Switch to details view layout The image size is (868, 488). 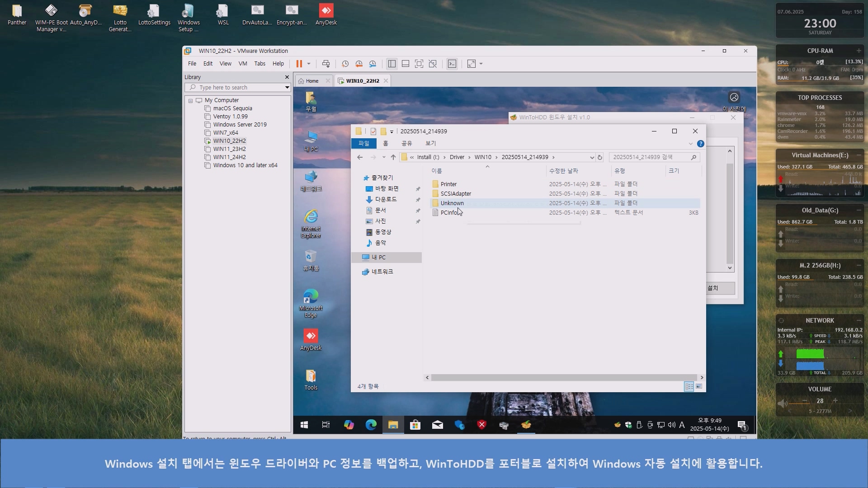click(x=689, y=386)
